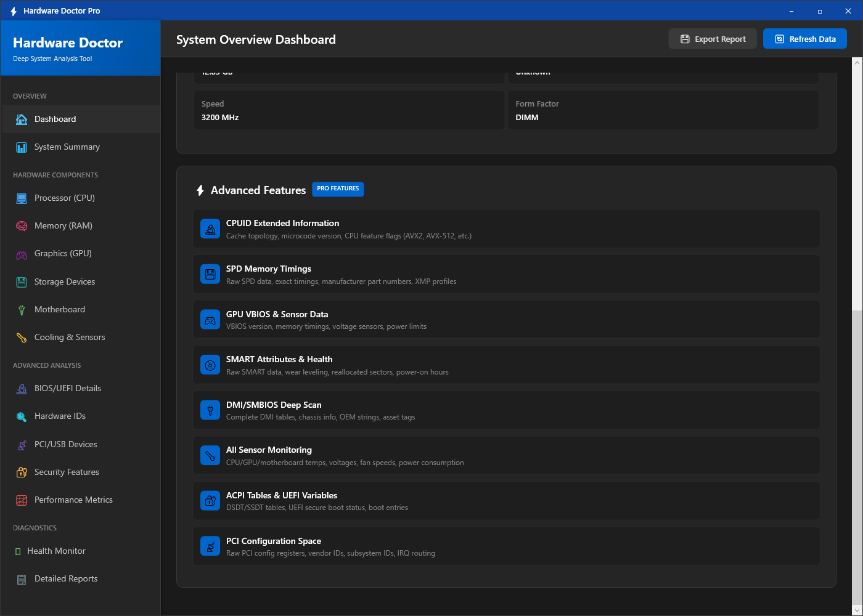Screen dimensions: 863x616
Task: Click the SPD Memory Timings floppy icon
Action: click(x=210, y=275)
